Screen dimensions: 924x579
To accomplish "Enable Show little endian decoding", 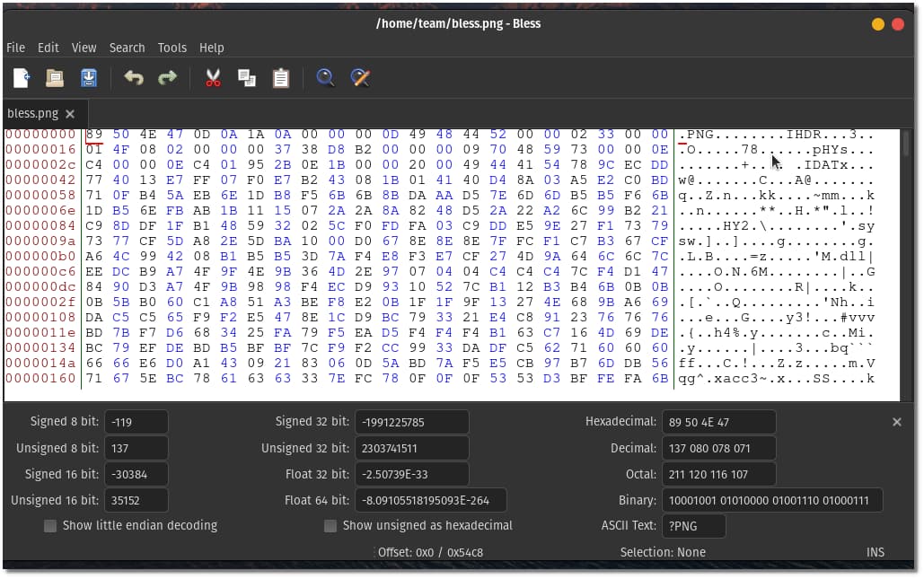I will point(50,526).
